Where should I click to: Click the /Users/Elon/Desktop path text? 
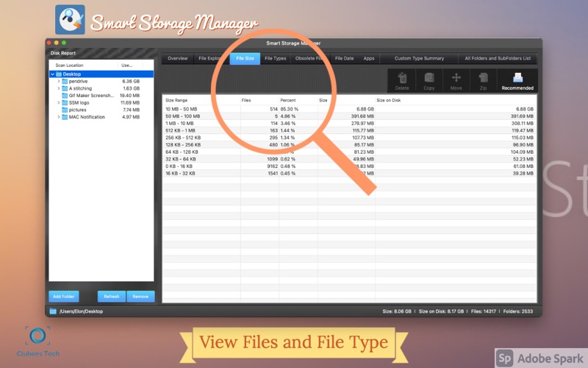point(81,311)
